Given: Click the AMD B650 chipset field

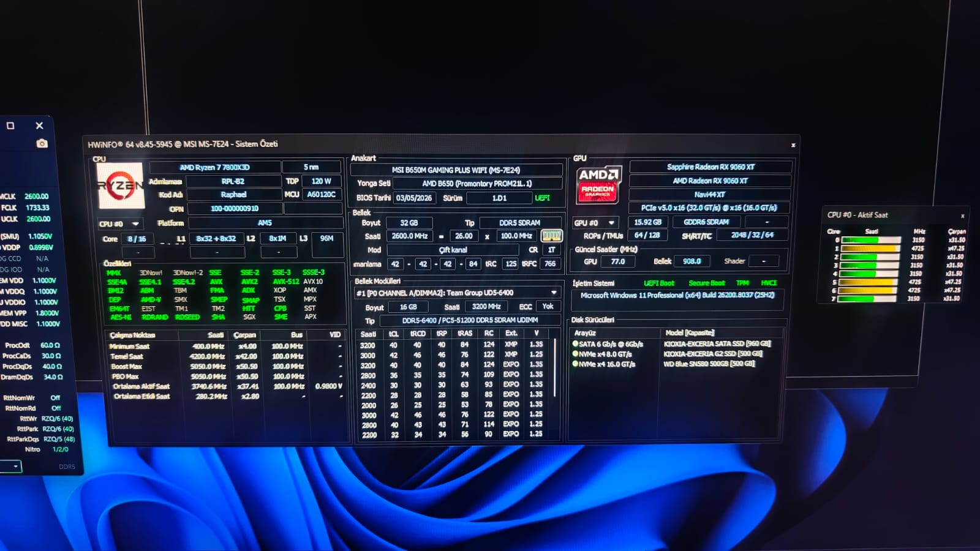Looking at the screenshot, I should (x=477, y=184).
